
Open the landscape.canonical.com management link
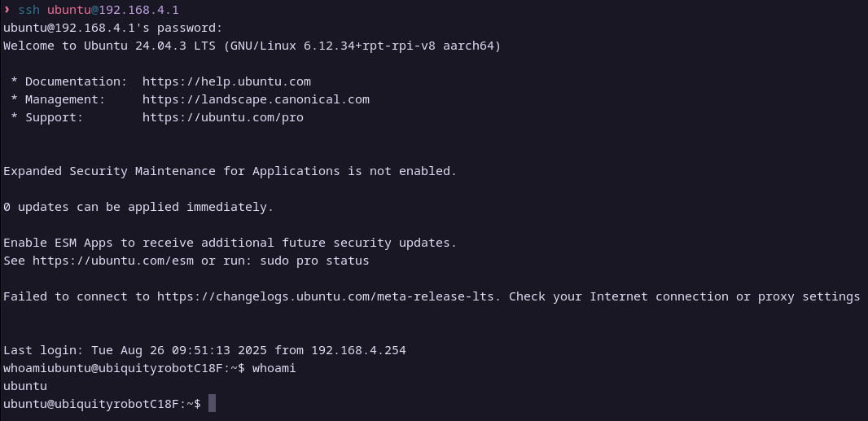[x=256, y=99]
